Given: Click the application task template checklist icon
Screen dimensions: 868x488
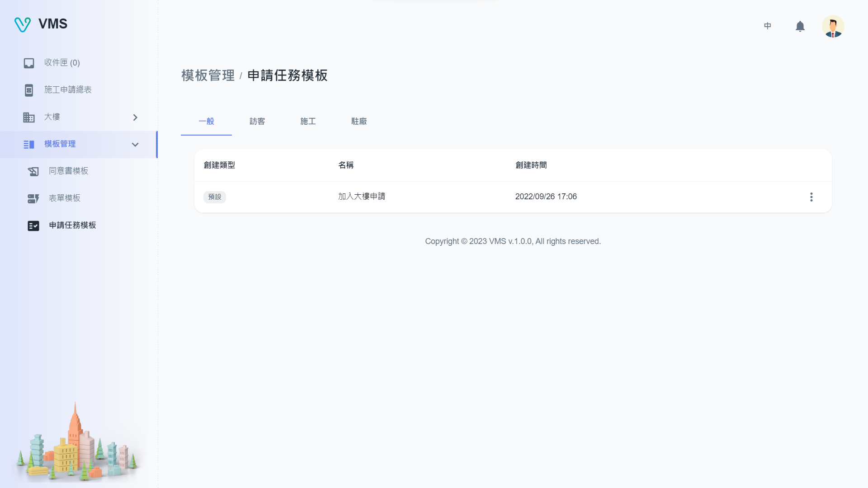Looking at the screenshot, I should coord(33,226).
